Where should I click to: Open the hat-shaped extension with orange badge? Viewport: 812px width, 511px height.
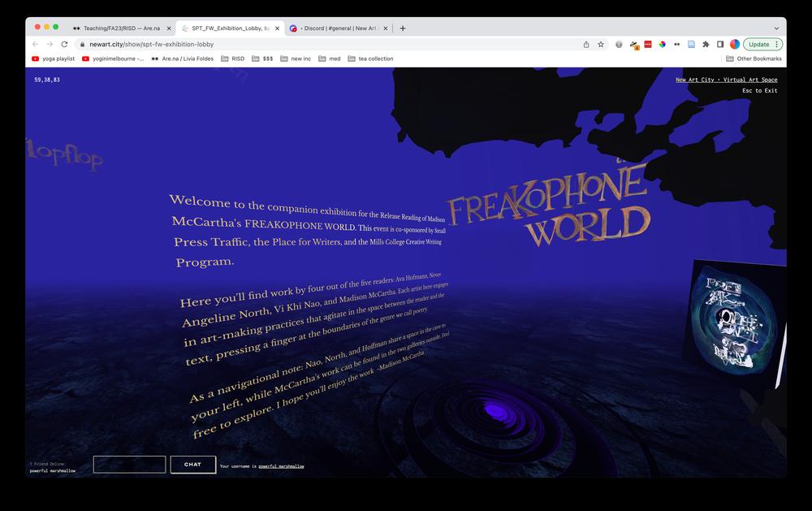pyautogui.click(x=634, y=45)
